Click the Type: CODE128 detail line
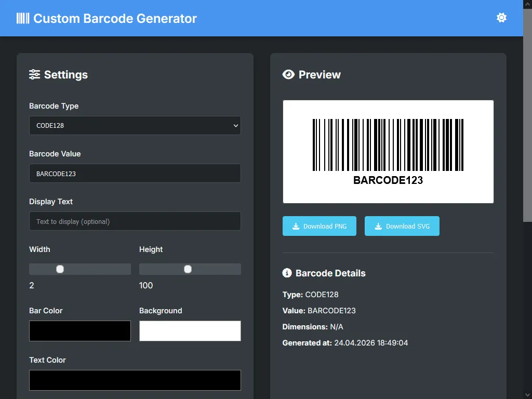The image size is (532, 399). (x=311, y=295)
